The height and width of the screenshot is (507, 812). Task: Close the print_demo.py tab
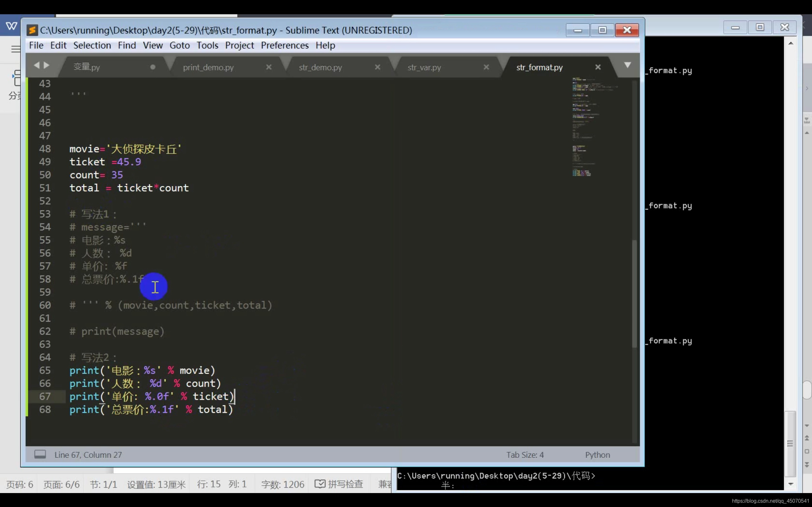pos(268,67)
